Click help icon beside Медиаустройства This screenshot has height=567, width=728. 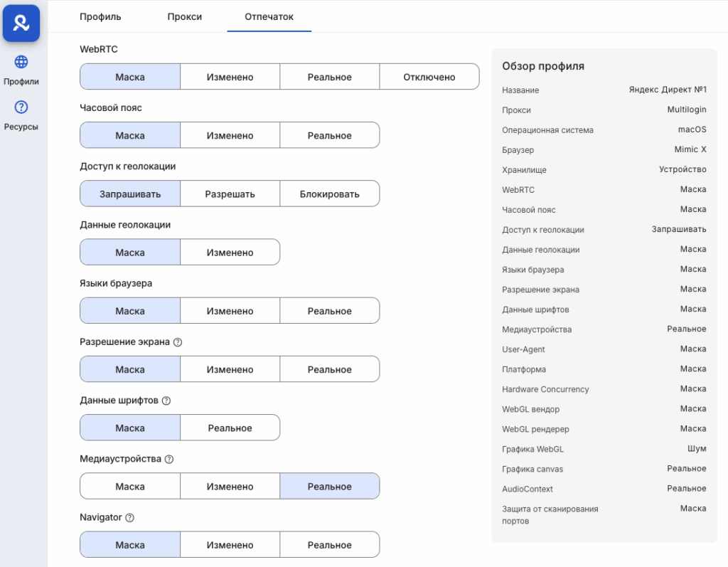(170, 460)
